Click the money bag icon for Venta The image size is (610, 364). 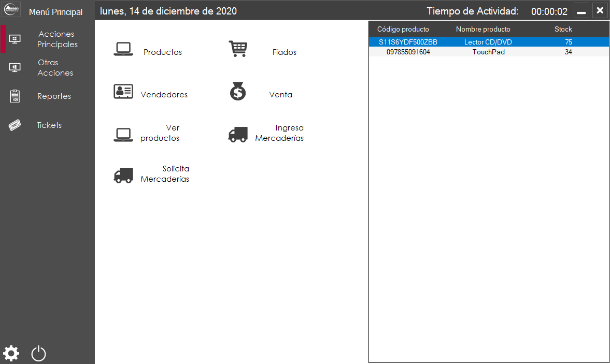point(238,92)
